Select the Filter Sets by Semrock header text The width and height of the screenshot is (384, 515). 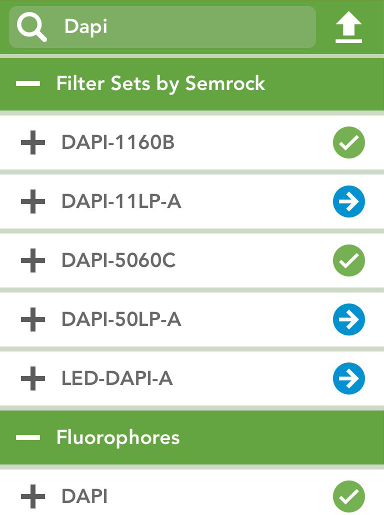pos(161,84)
